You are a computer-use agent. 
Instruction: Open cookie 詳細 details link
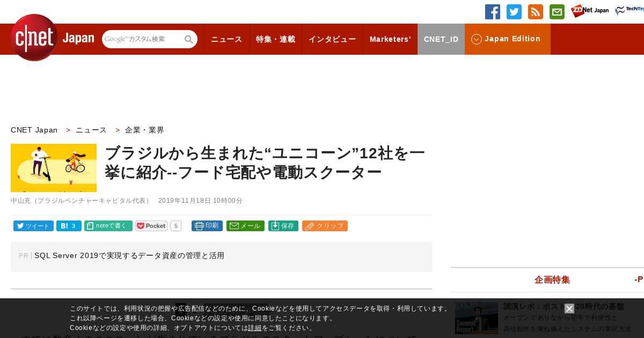click(x=255, y=328)
